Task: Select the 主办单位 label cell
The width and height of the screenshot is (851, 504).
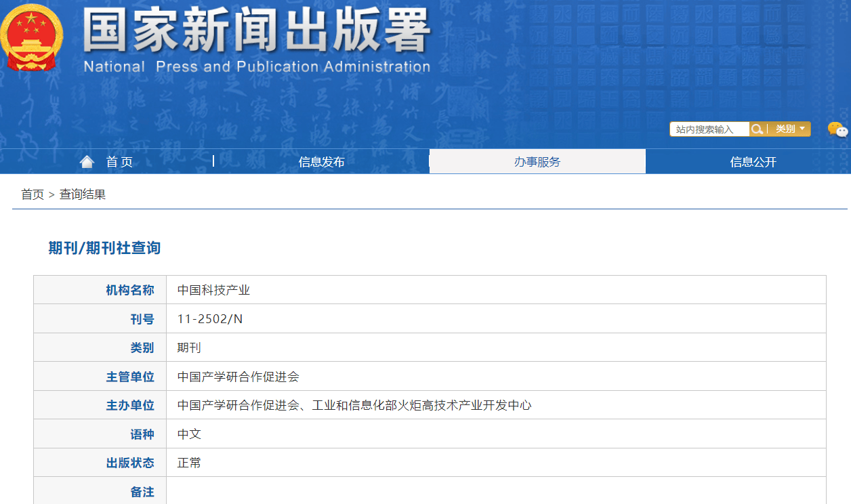Action: tap(100, 405)
